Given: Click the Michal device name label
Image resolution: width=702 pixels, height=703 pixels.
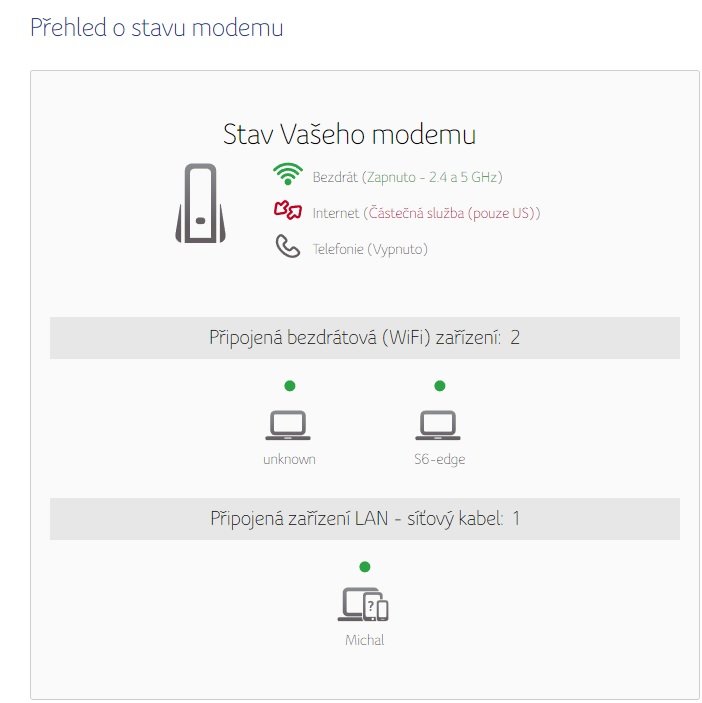Looking at the screenshot, I should [365, 640].
